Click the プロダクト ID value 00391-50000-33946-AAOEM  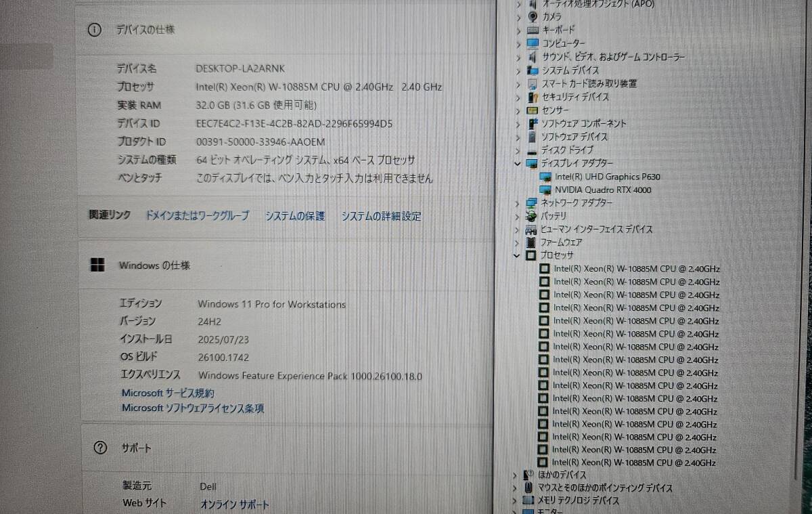click(x=261, y=142)
